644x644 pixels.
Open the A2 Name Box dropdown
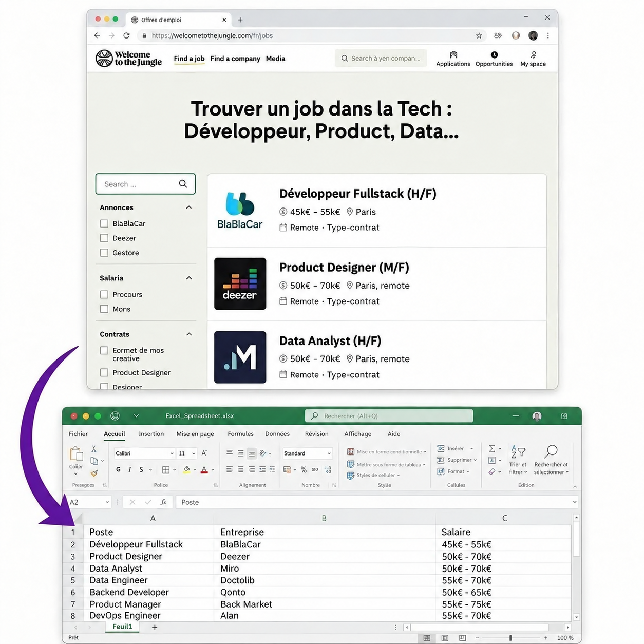[x=107, y=502]
